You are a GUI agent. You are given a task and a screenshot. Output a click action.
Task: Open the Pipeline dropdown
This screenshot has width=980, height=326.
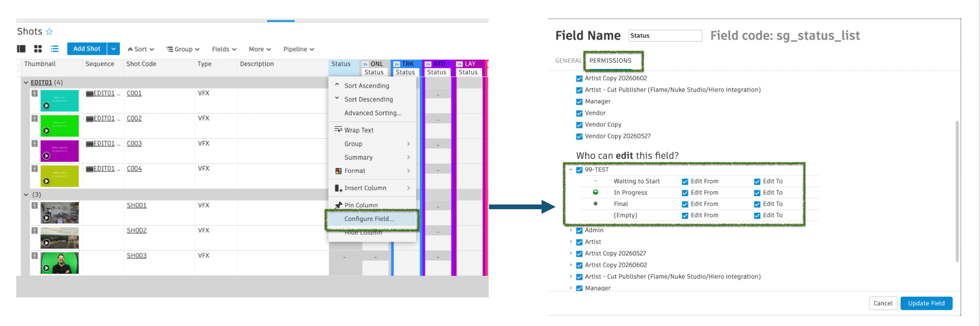(299, 49)
